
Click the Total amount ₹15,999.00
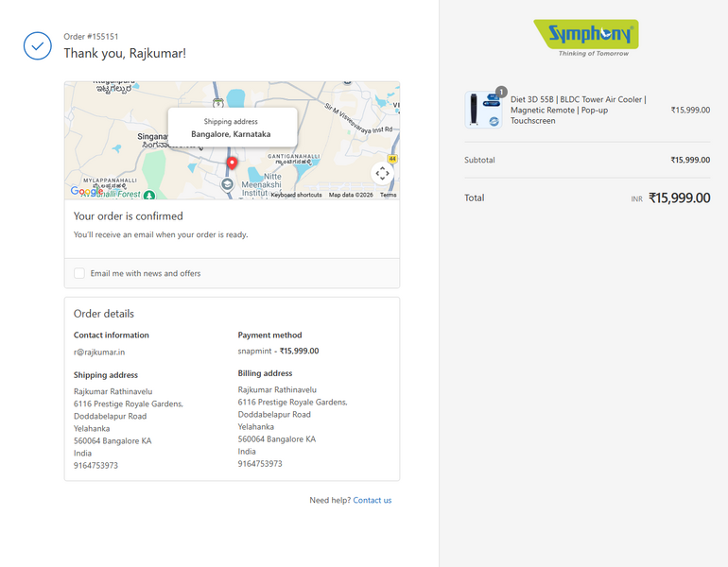pyautogui.click(x=679, y=198)
